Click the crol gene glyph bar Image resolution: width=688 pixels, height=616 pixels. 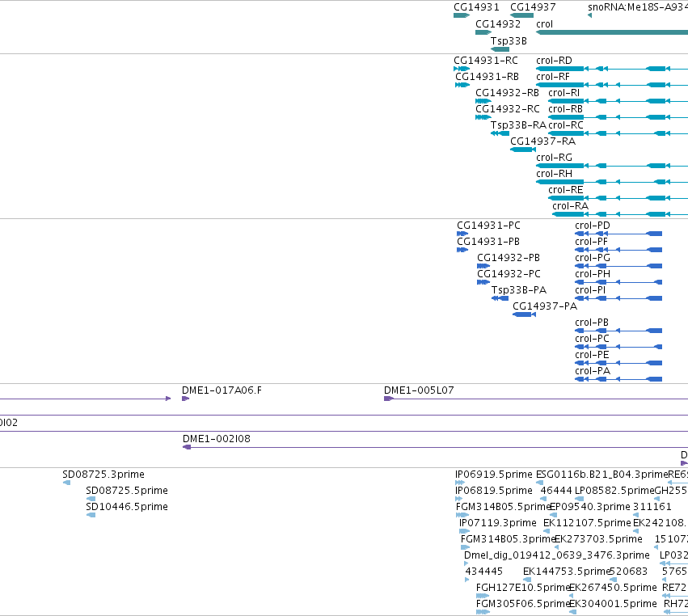click(x=612, y=32)
